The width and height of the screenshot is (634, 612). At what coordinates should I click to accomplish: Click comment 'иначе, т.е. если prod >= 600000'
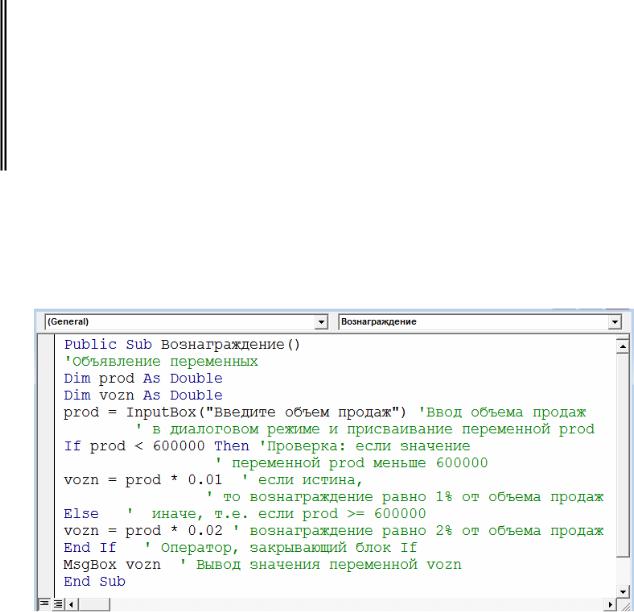(289, 514)
